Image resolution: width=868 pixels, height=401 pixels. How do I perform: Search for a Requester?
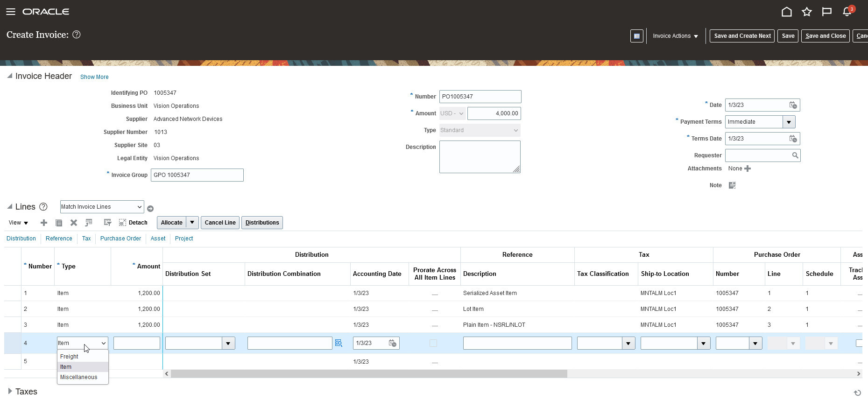[x=795, y=155]
